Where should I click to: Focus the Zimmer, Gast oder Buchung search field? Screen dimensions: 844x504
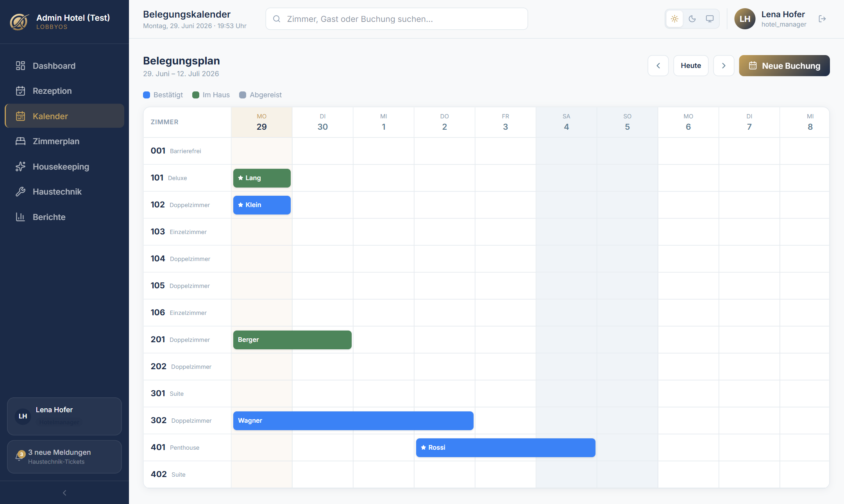(397, 19)
